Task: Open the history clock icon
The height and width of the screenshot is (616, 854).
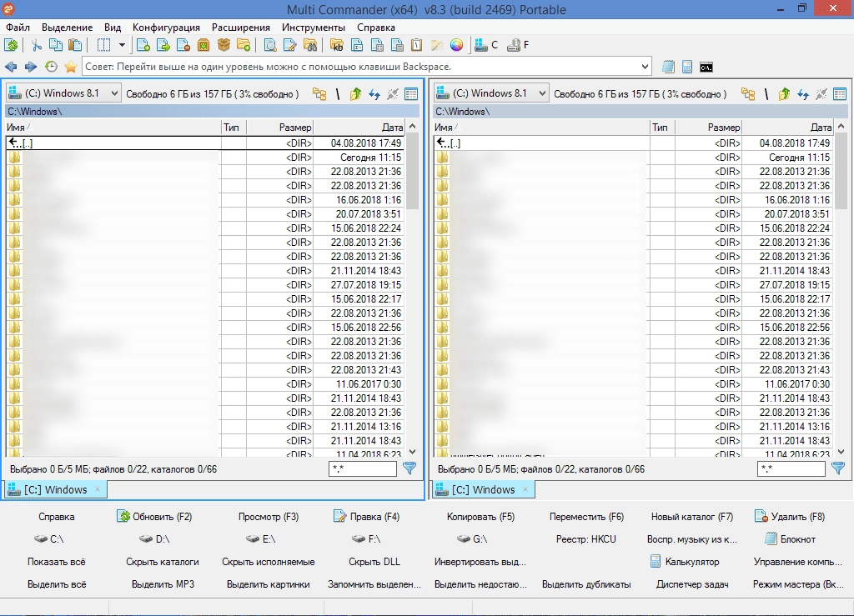Action: tap(51, 67)
